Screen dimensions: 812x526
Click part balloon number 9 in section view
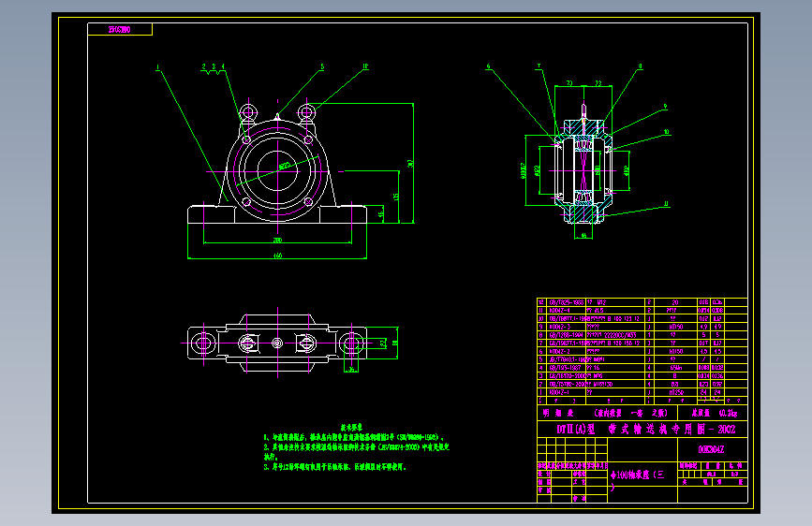click(x=665, y=107)
